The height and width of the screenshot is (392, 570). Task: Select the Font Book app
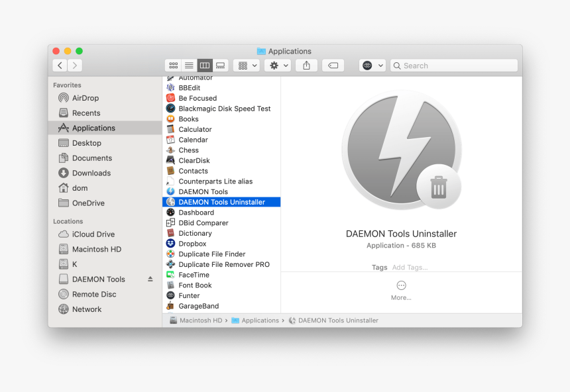coord(221,285)
